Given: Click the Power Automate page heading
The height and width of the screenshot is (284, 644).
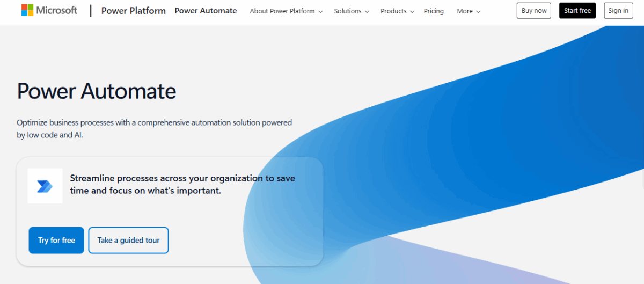Looking at the screenshot, I should [x=97, y=91].
